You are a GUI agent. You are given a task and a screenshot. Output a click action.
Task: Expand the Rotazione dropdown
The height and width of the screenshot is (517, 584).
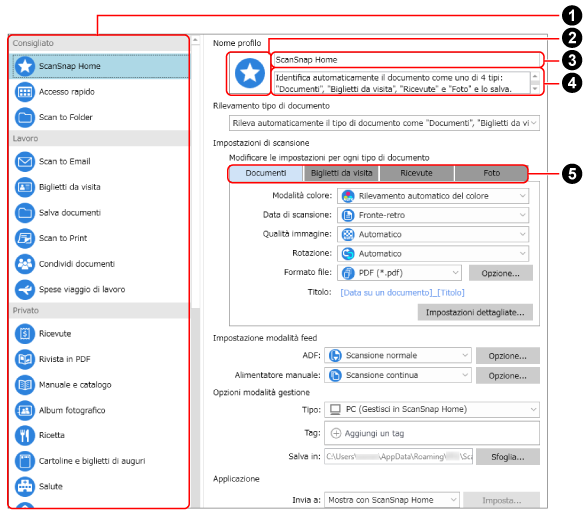tap(433, 254)
